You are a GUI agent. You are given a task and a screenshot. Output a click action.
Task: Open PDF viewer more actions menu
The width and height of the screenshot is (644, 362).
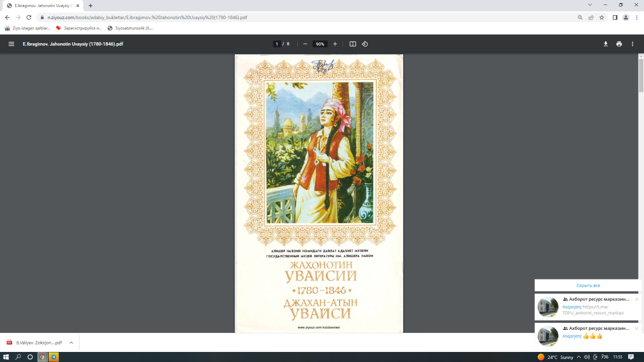[x=632, y=44]
